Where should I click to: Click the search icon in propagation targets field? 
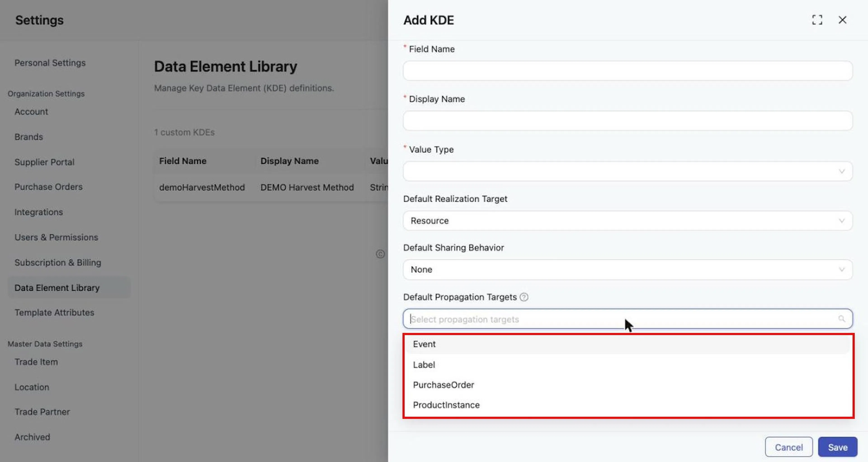[x=841, y=319]
